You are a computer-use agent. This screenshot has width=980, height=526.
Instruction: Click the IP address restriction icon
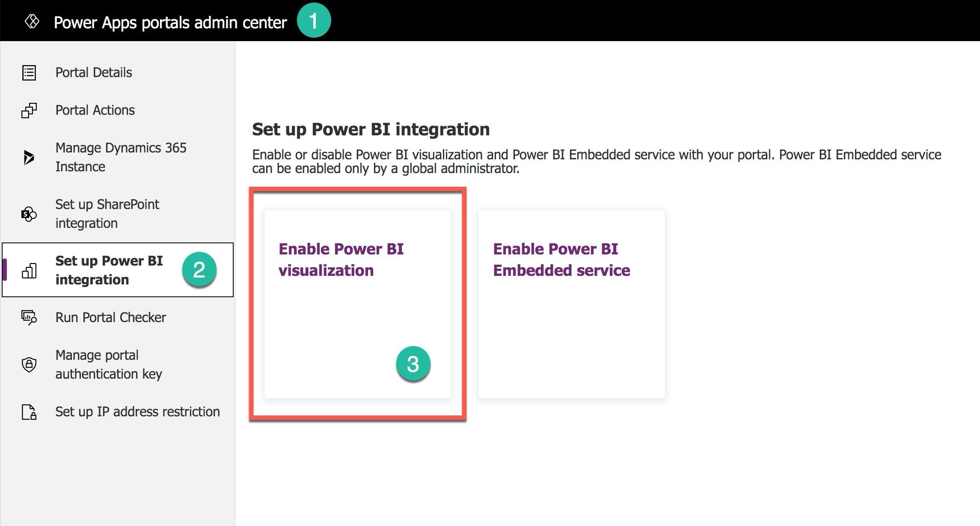[x=29, y=412]
